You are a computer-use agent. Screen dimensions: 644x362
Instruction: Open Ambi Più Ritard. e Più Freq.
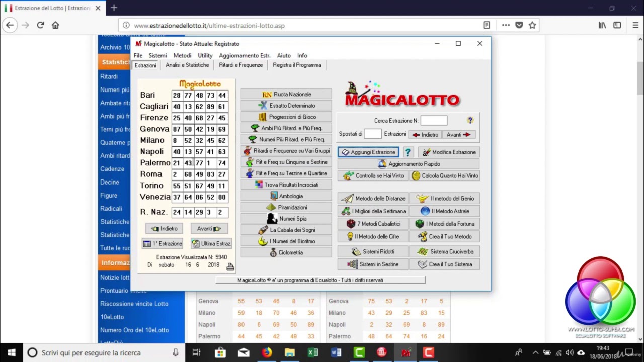click(x=286, y=128)
